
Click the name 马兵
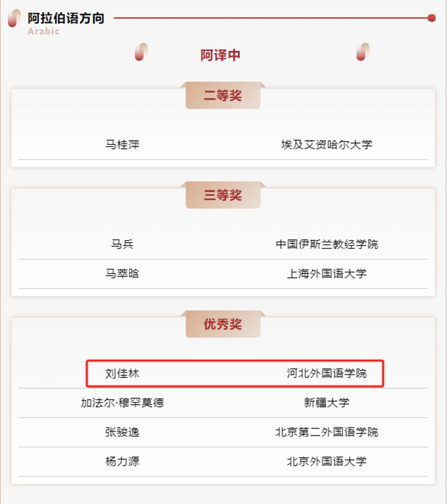coord(122,244)
